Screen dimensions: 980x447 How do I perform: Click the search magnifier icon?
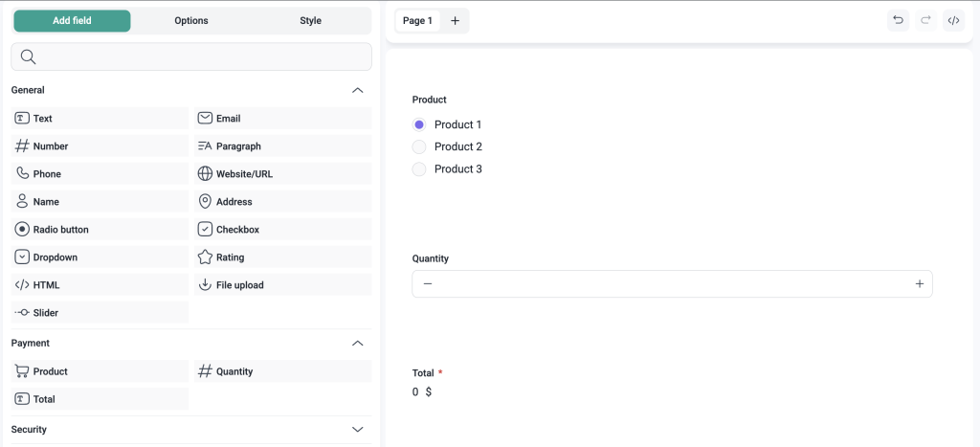coord(28,56)
